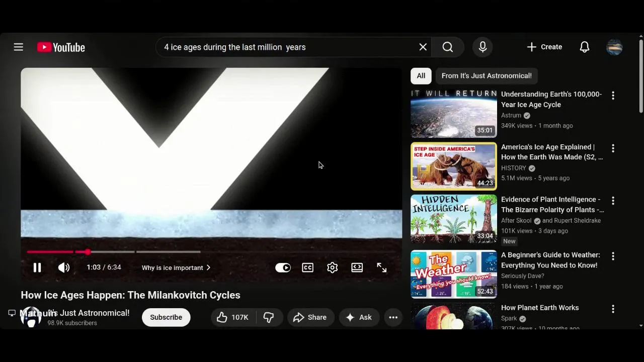Enter full screen mode

[381, 267]
